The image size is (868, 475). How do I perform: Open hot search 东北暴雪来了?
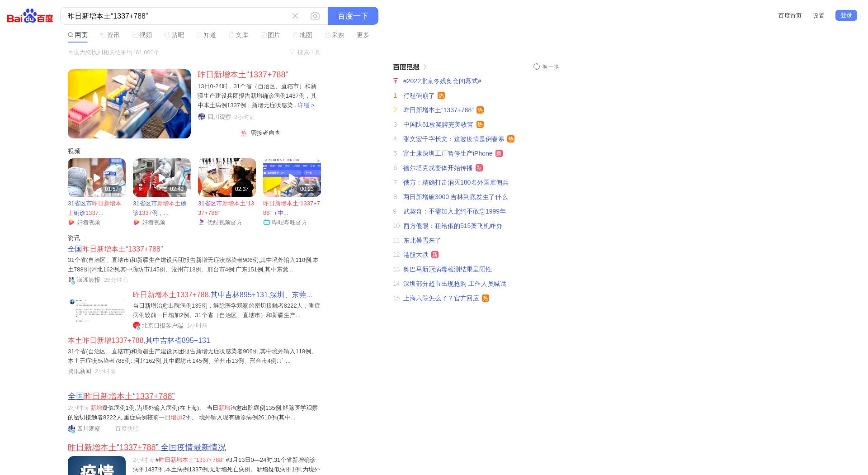(x=422, y=240)
